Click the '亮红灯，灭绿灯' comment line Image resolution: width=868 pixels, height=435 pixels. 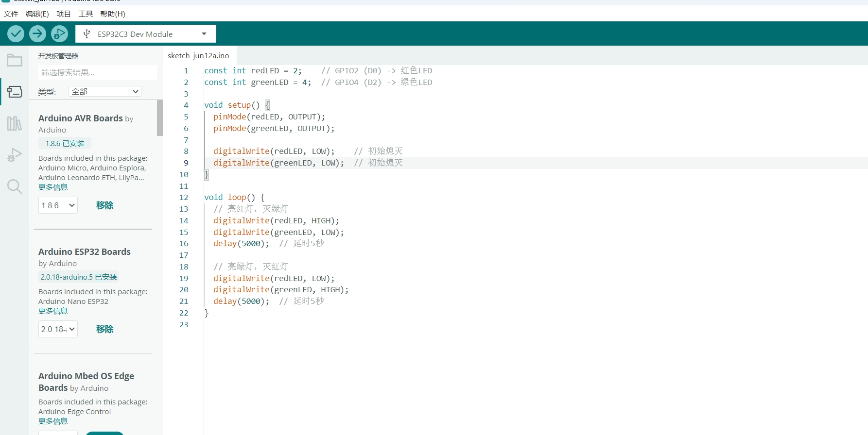click(x=251, y=209)
